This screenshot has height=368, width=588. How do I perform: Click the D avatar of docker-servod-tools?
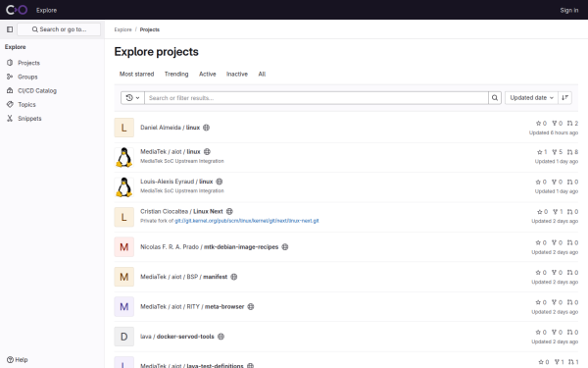(x=124, y=337)
